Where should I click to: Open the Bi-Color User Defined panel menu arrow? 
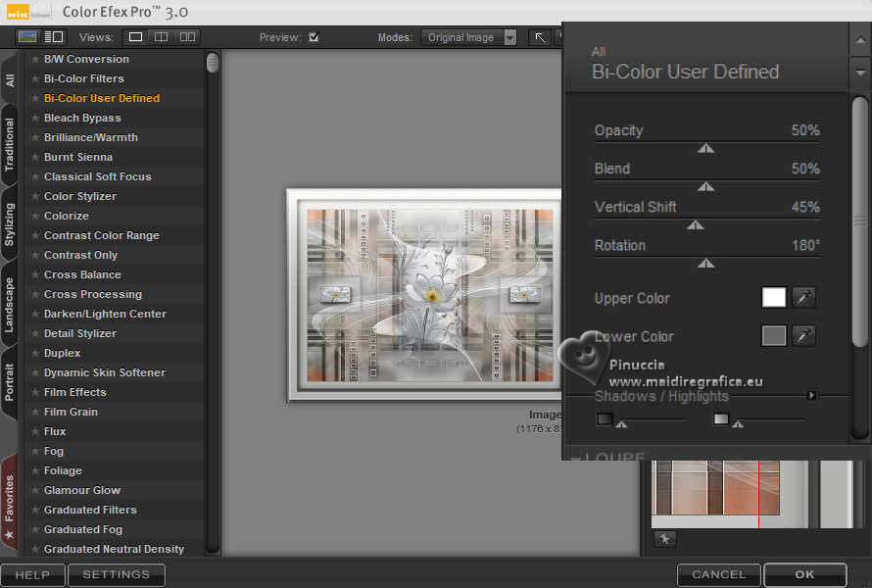[859, 72]
